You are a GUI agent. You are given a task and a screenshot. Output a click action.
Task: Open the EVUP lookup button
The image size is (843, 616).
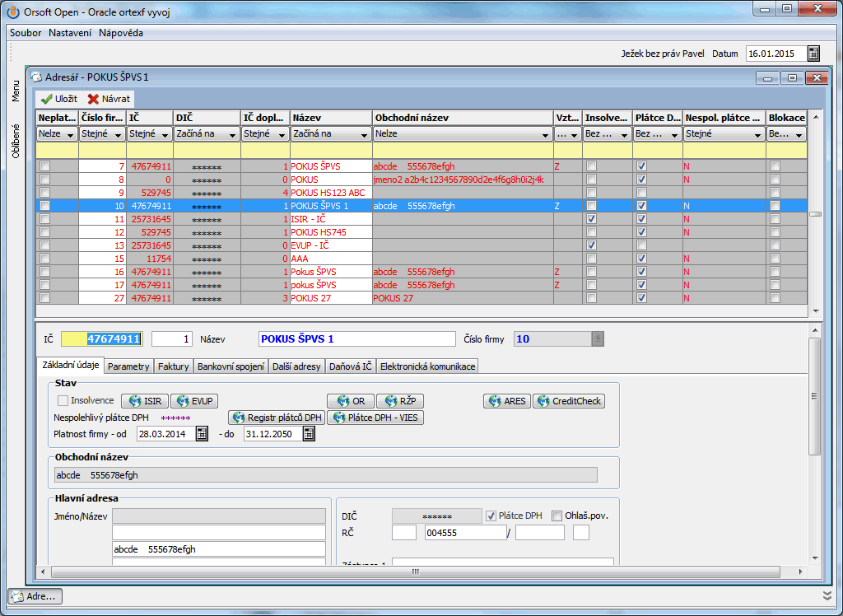[x=193, y=401]
